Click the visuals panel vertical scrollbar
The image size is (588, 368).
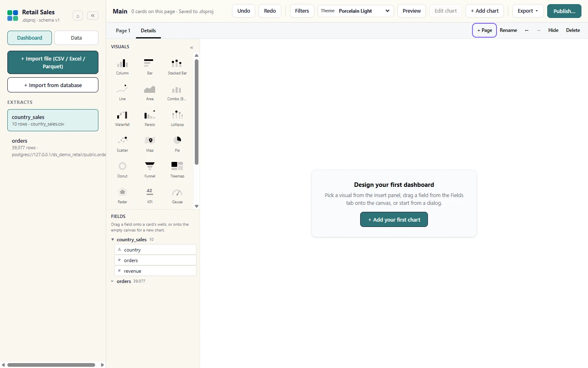pyautogui.click(x=196, y=112)
